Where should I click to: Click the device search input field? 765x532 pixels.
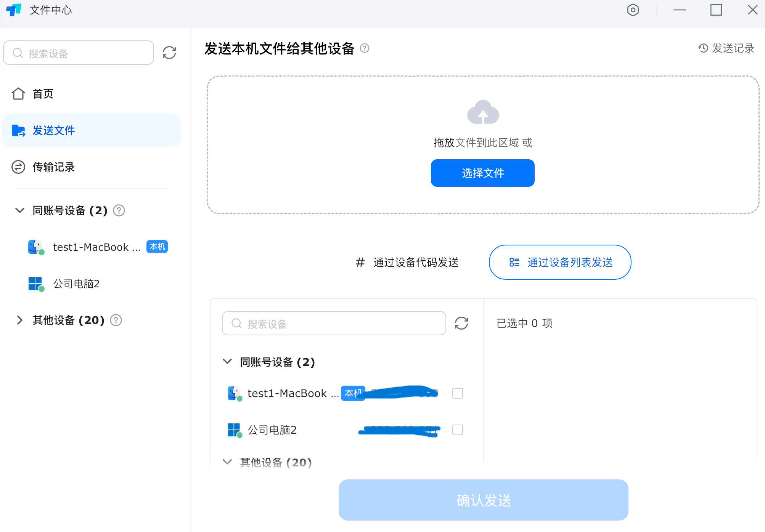[x=334, y=323]
